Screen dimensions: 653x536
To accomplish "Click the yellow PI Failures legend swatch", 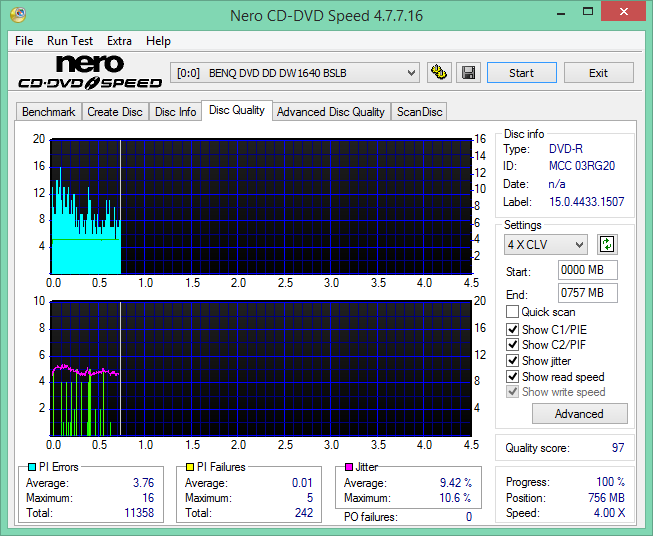I will [190, 467].
